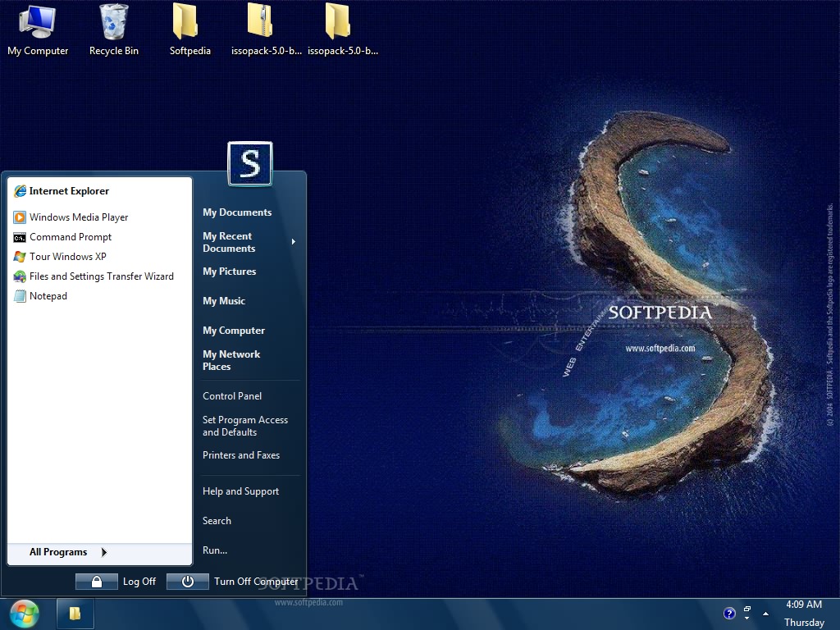Click the user picture with S logo
This screenshot has width=840, height=630.
click(x=250, y=164)
